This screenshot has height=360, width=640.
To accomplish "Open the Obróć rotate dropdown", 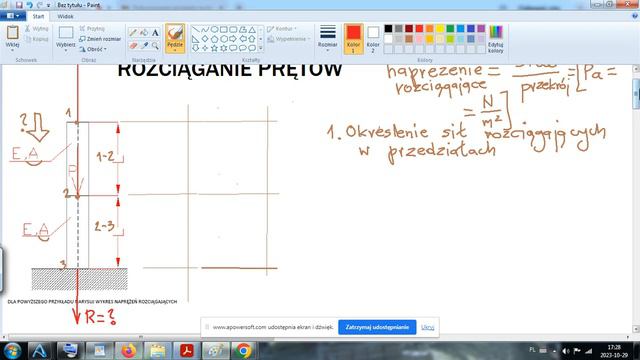I will [93, 49].
